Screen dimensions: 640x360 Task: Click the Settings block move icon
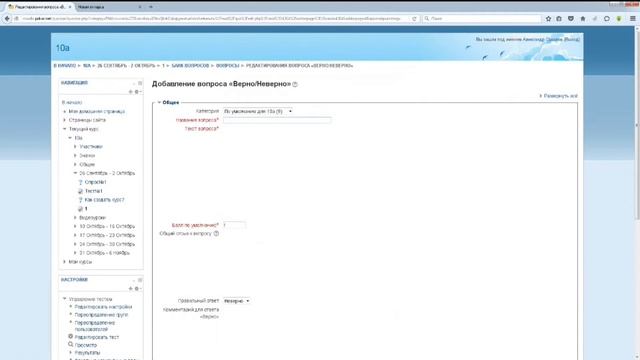click(131, 289)
